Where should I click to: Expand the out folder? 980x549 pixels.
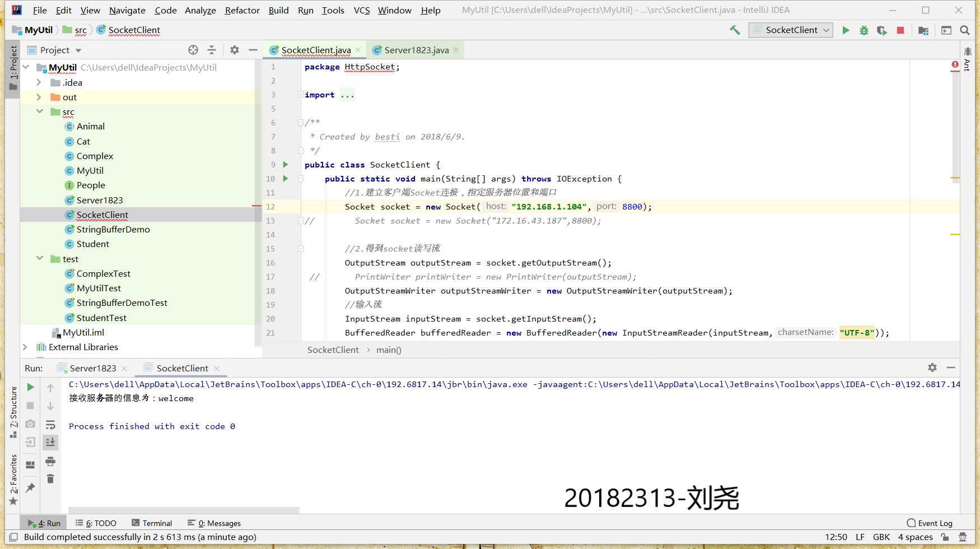coord(39,97)
